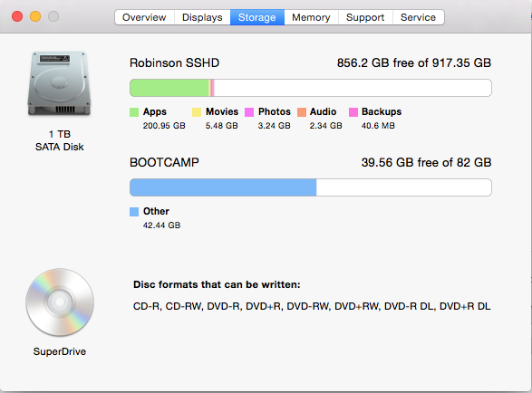The image size is (532, 393).
Task: Click the yellow Movies legend swatch
Action: click(x=197, y=112)
